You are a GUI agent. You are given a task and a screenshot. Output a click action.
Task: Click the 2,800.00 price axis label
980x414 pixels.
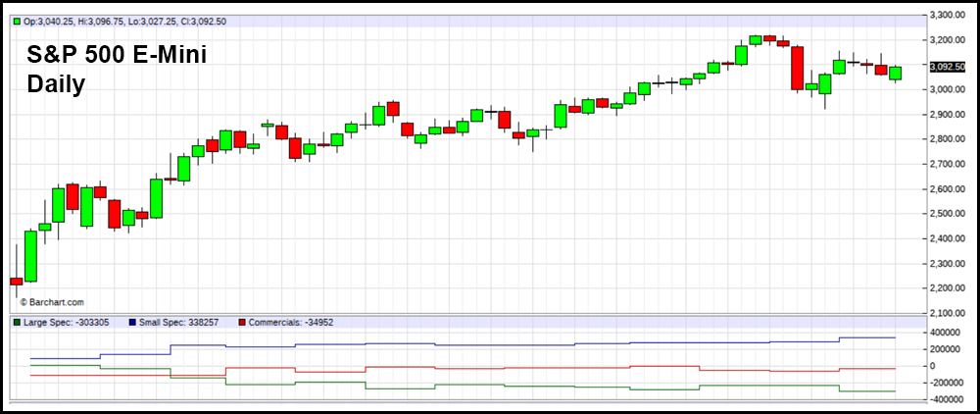948,139
